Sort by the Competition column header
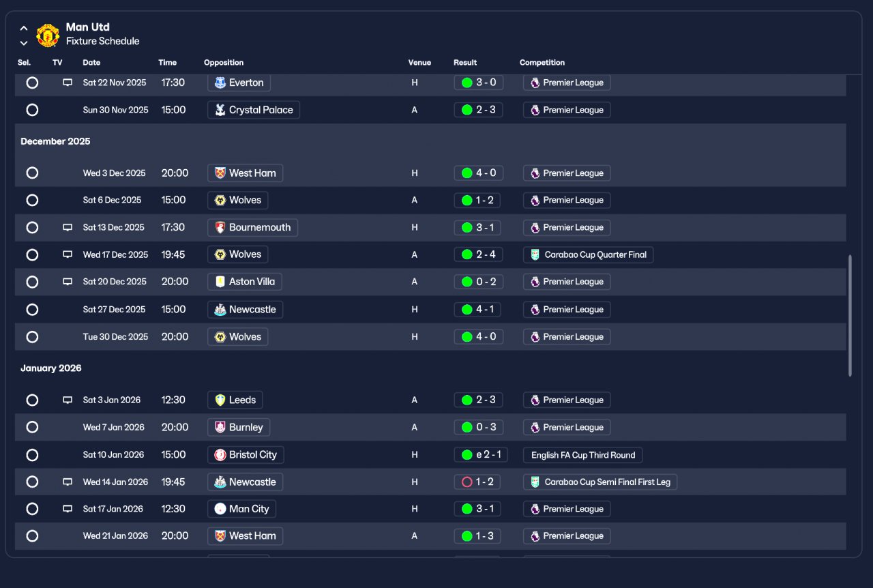Screen dimensions: 873x588 (x=542, y=63)
